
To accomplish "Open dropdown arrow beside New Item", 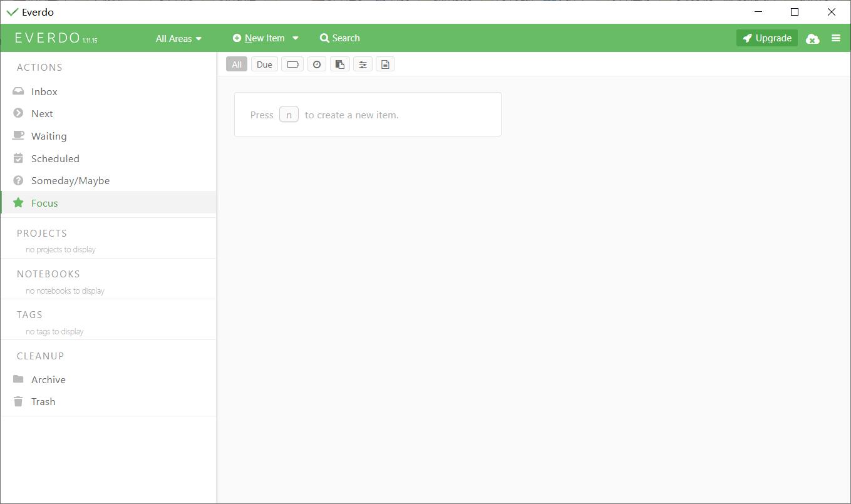I will [296, 38].
